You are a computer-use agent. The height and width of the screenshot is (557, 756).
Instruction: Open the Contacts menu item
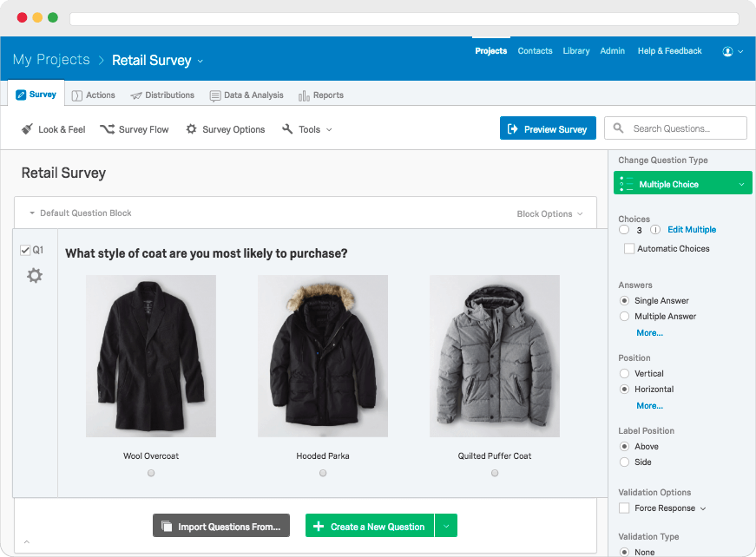[x=535, y=51]
